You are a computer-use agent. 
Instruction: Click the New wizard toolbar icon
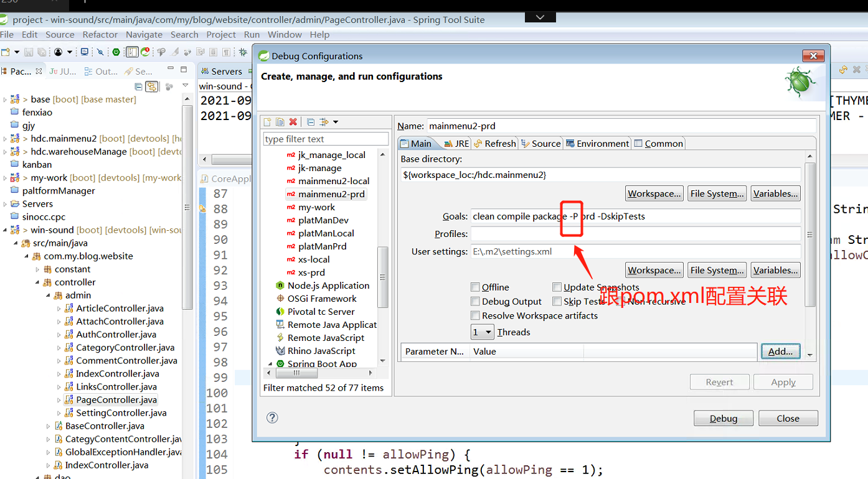(x=6, y=52)
